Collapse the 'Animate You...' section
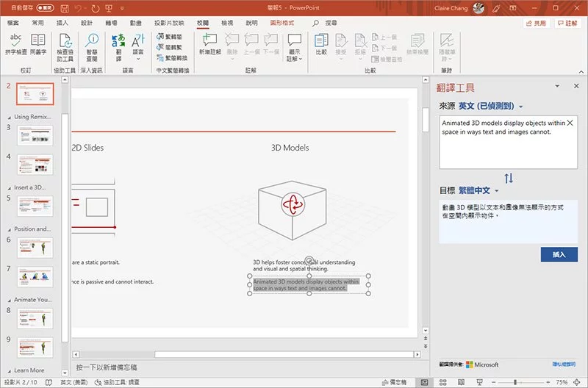The width and height of the screenshot is (588, 388). (9, 301)
